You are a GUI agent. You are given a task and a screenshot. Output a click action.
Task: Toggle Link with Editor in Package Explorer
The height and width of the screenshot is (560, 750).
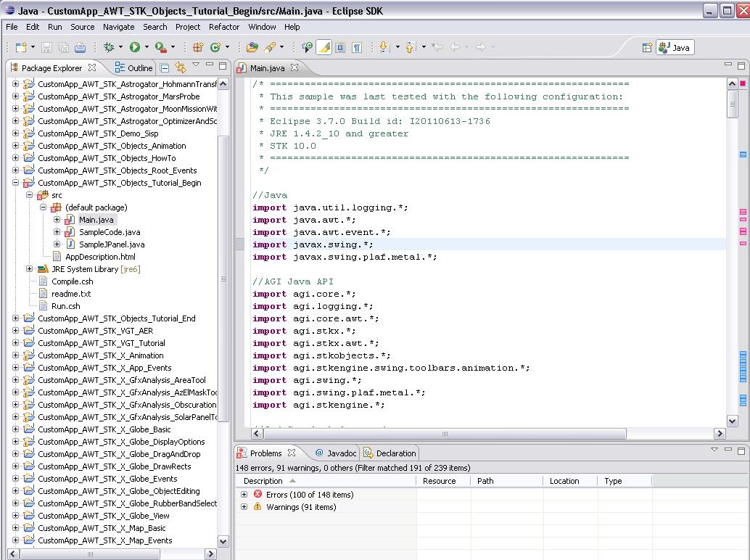point(180,67)
